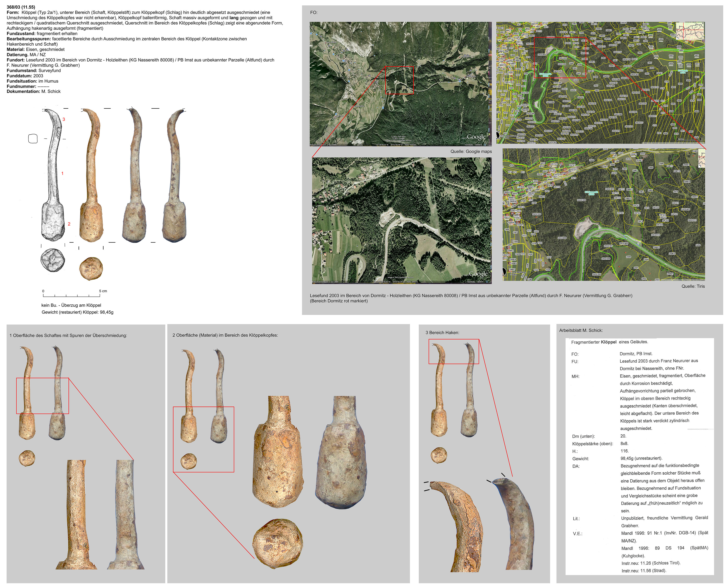The width and height of the screenshot is (728, 587).
Task: Click the title '368/03 (11.55)'
Action: pos(21,7)
